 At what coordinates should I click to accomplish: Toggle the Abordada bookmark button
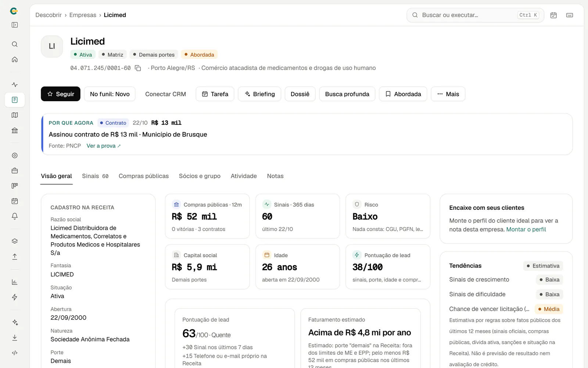[403, 94]
